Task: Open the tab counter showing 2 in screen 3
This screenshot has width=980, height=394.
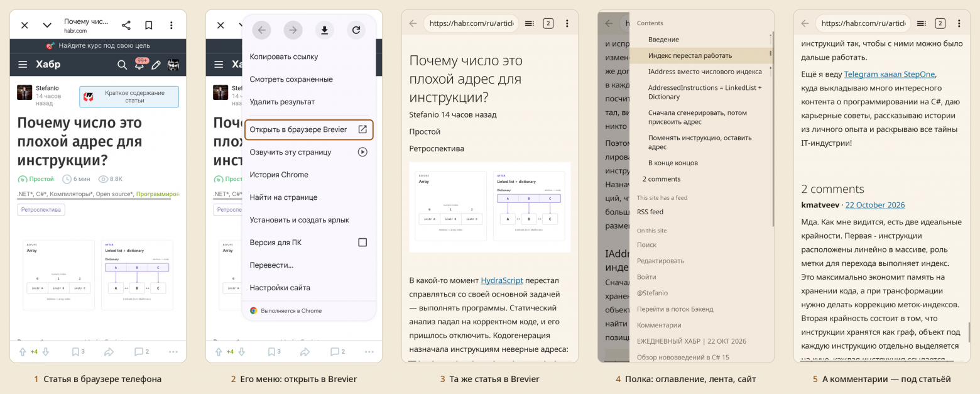Action: pyautogui.click(x=548, y=23)
